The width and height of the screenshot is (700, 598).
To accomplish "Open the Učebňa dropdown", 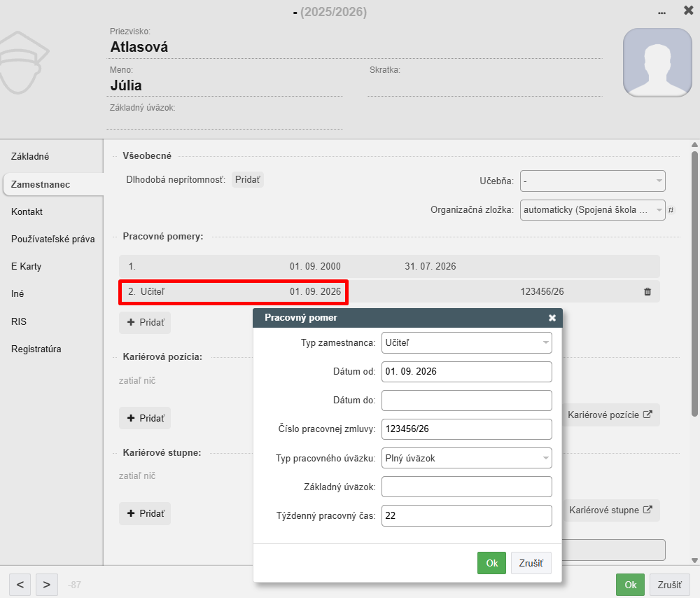I will 592,181.
